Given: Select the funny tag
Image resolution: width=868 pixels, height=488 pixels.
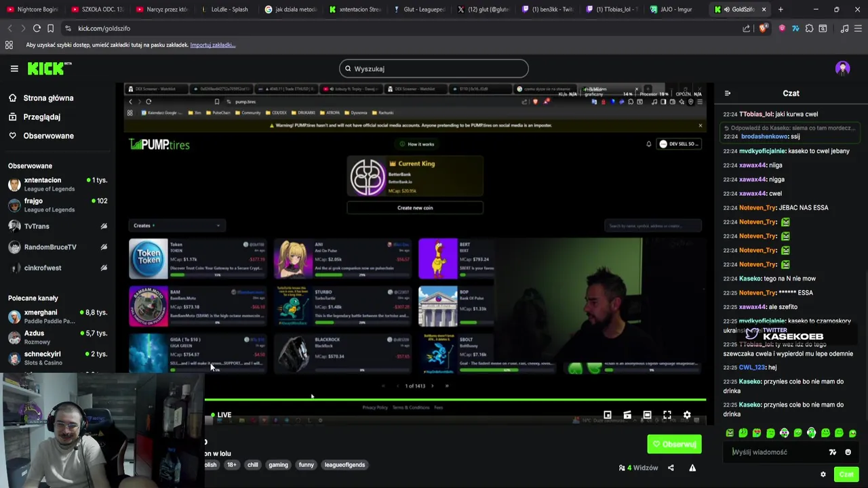Looking at the screenshot, I should pyautogui.click(x=307, y=465).
